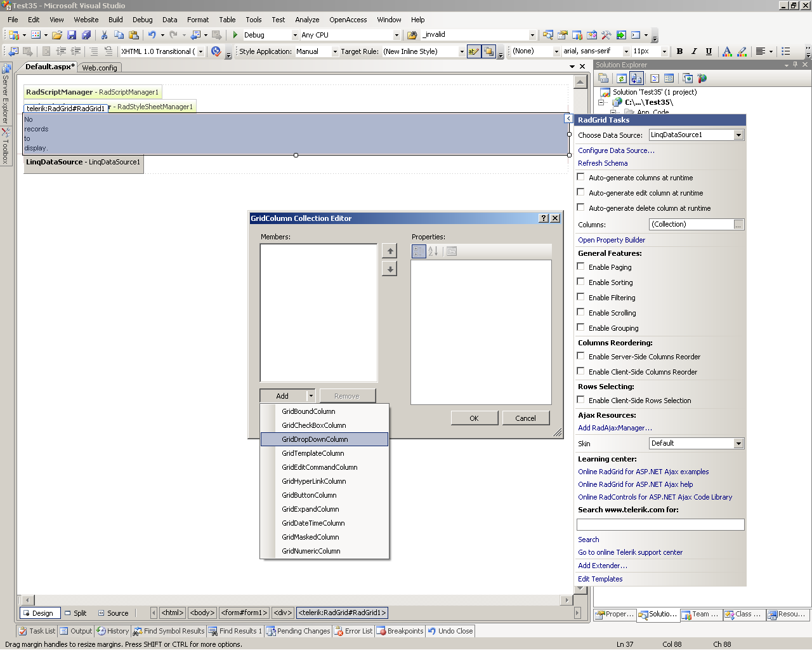This screenshot has width=812, height=650.
Task: Open the Debug configuration dropdown
Action: (295, 35)
